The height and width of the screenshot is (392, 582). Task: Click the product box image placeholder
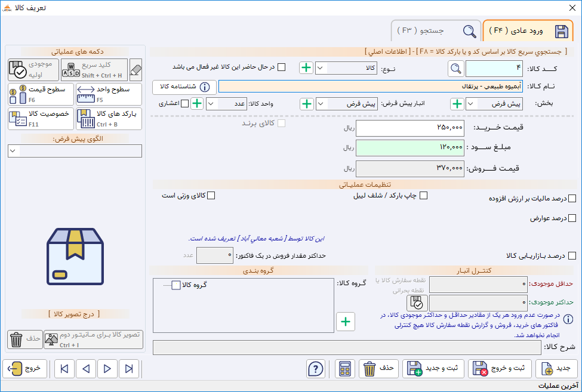point(75,257)
